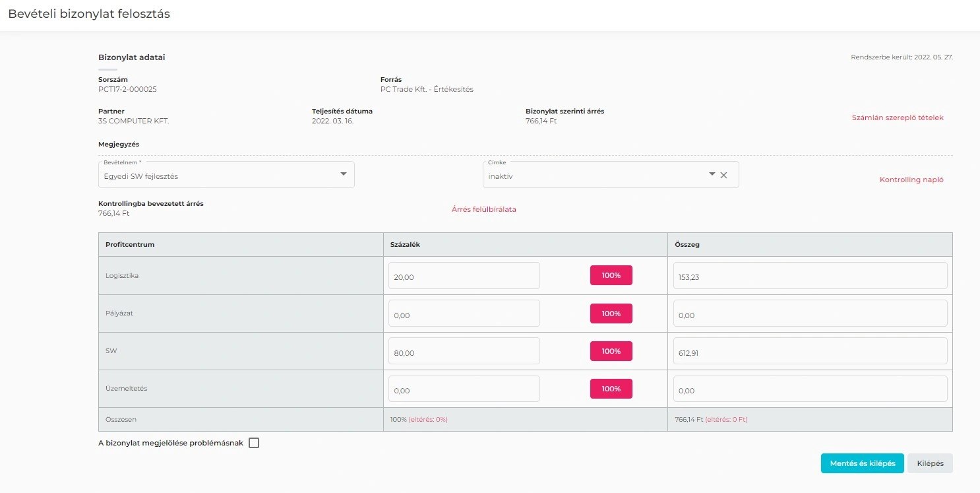Set SW to 100% button

coord(611,351)
